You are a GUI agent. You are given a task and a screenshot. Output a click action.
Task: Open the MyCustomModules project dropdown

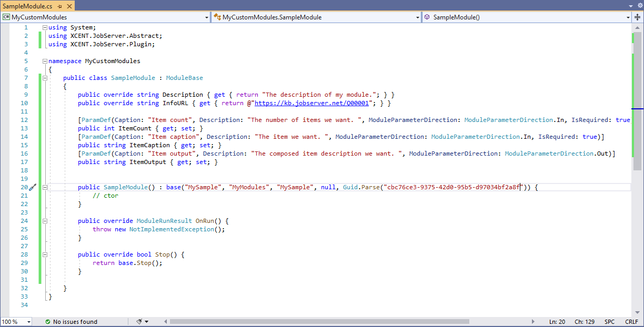[206, 17]
